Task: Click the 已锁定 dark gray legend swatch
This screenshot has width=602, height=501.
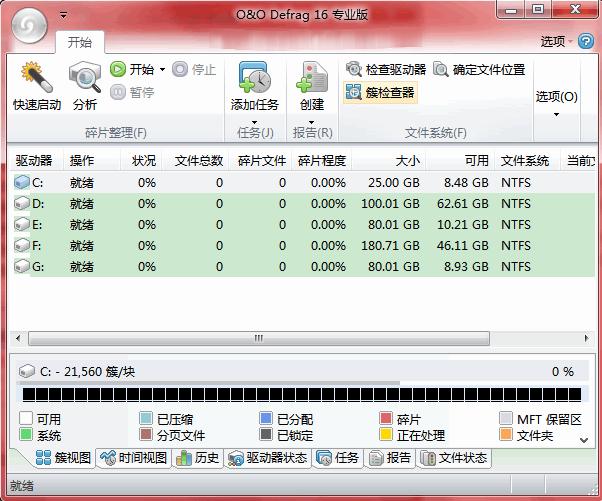Action: [x=266, y=435]
